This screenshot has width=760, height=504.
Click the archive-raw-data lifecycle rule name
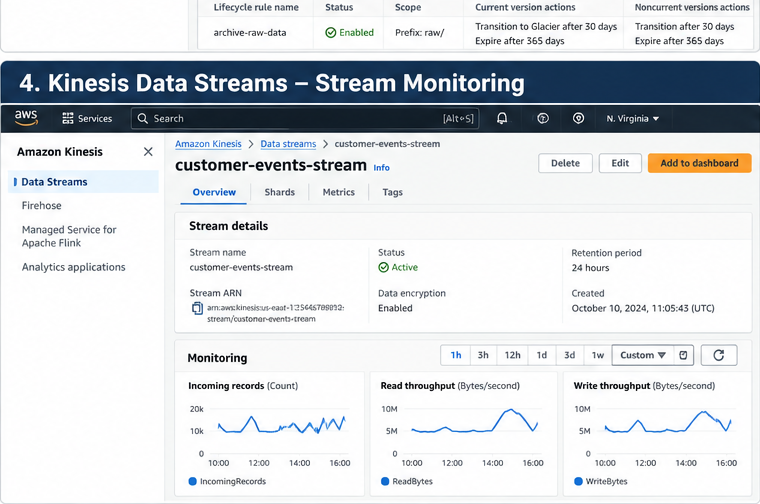click(250, 32)
